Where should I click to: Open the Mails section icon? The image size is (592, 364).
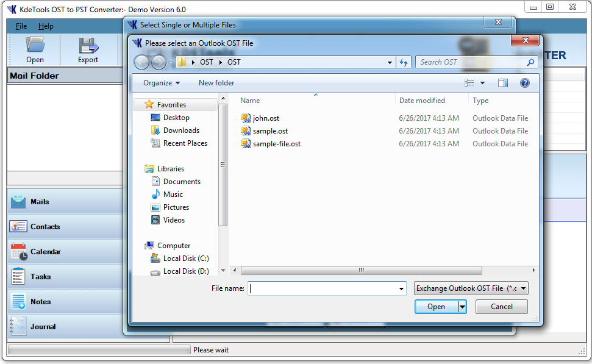(18, 202)
